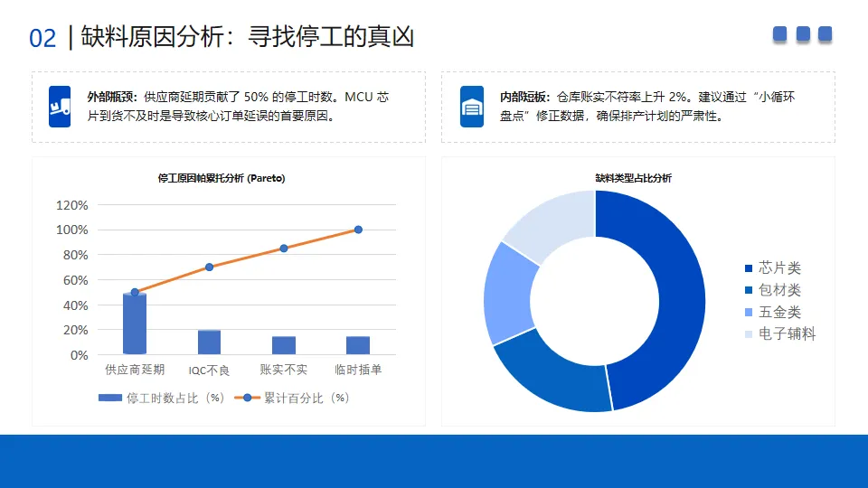This screenshot has width=868, height=488.
Task: Click cumulative line marker above 账实不实
Action: pyautogui.click(x=283, y=249)
